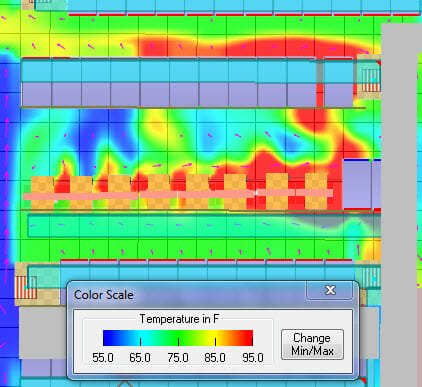Click the 'Temperature in F' legend title

coord(179,319)
